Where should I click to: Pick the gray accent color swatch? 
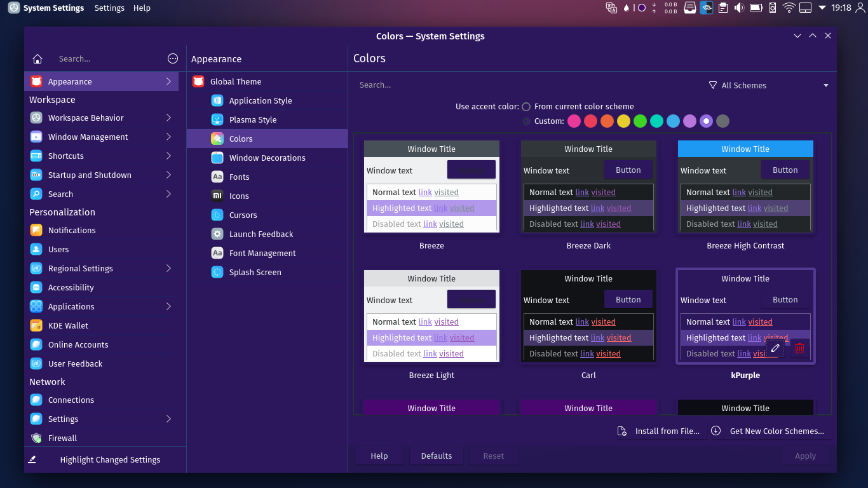[x=722, y=121]
